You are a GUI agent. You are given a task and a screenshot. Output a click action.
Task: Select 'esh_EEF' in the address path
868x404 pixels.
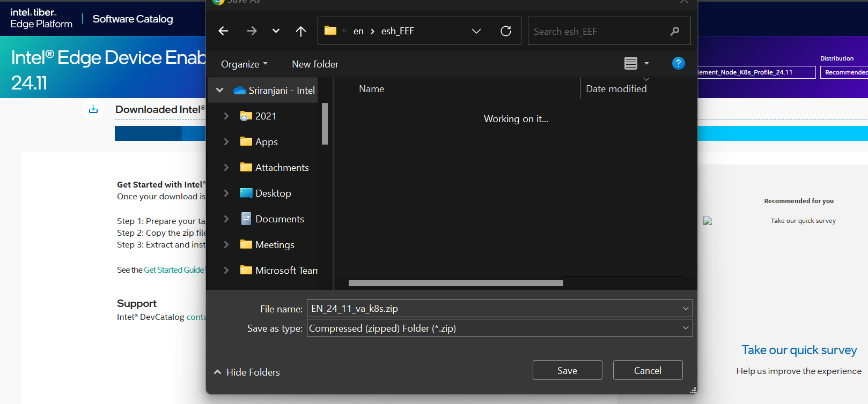tap(398, 31)
